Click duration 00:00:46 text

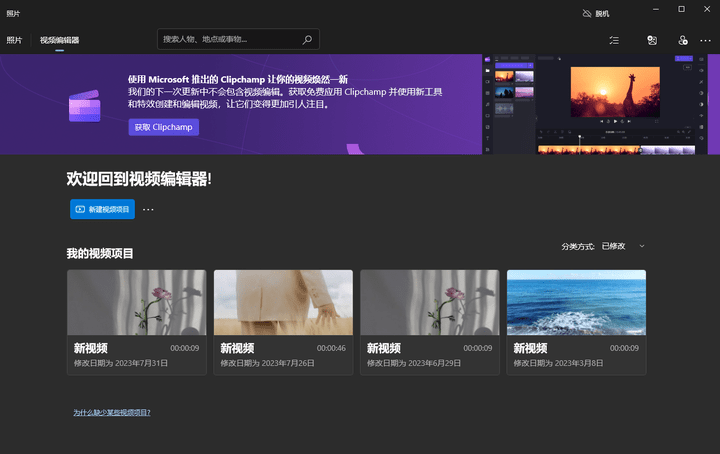(x=331, y=348)
